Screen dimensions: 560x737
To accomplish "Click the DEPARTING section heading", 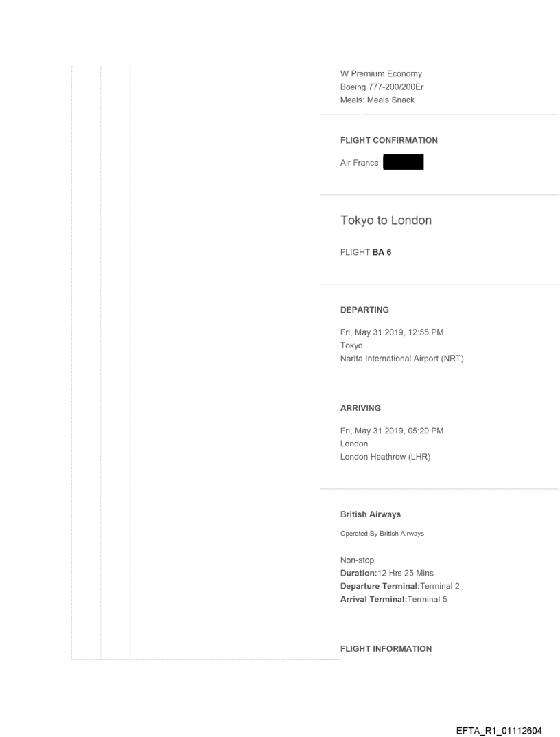I will coord(364,310).
